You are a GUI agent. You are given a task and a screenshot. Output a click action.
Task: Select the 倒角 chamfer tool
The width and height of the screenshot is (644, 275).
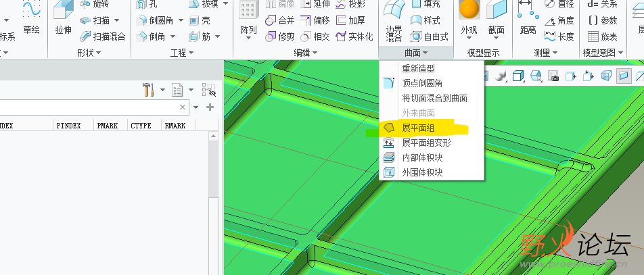click(x=151, y=36)
